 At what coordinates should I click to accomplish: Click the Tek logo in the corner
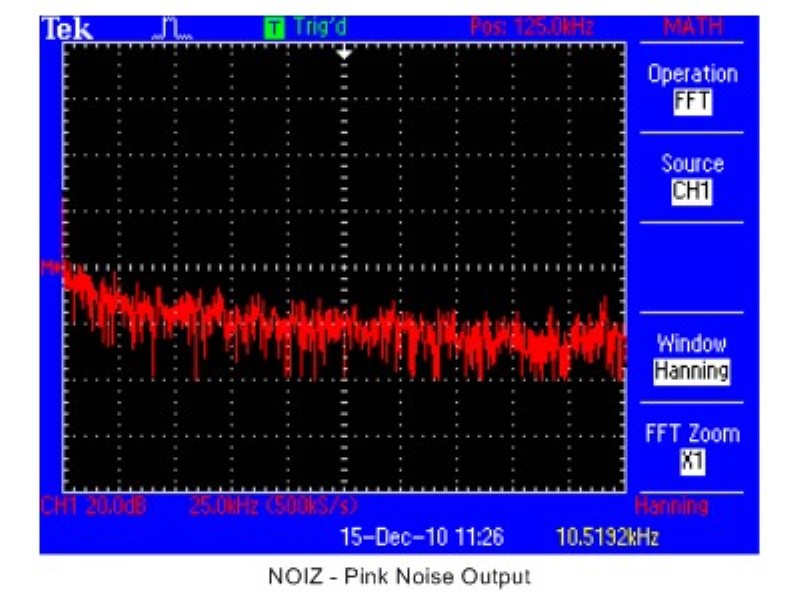coord(67,29)
